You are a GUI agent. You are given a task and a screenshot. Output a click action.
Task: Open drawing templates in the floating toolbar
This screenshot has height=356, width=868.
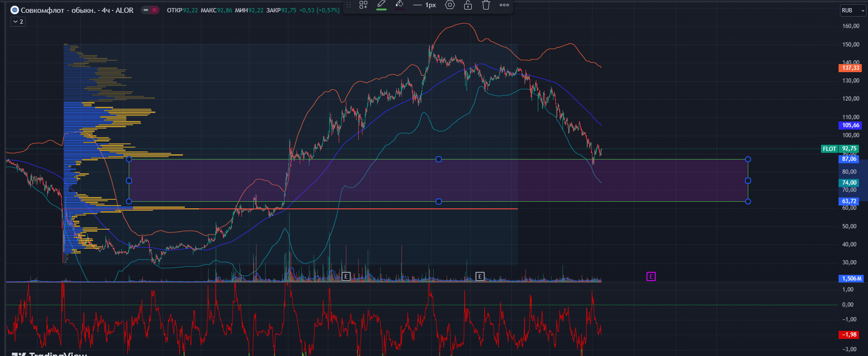tap(363, 5)
